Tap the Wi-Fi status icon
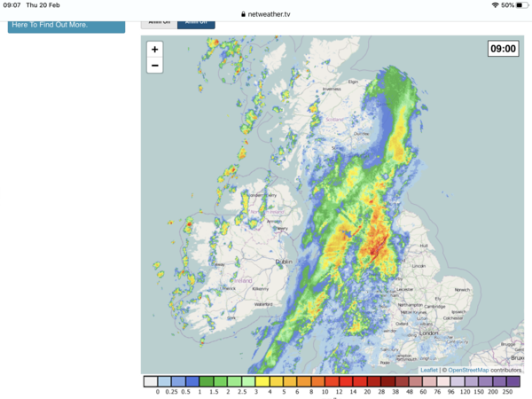 (496, 5)
